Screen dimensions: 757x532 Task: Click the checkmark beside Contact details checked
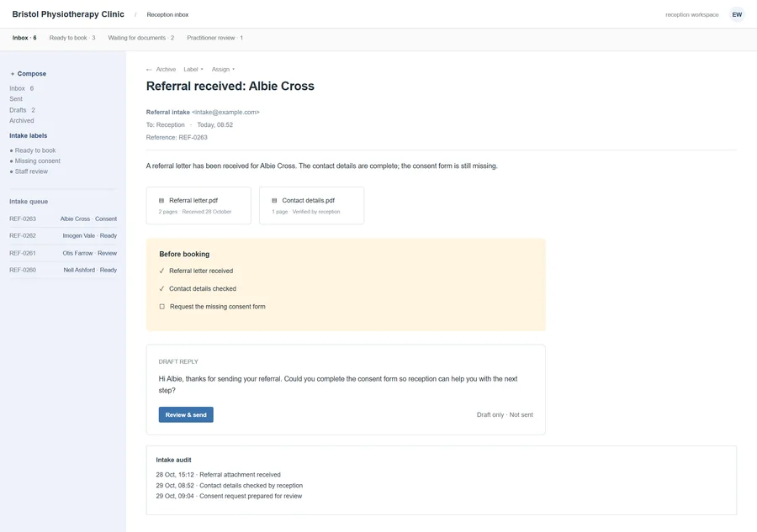coord(161,288)
